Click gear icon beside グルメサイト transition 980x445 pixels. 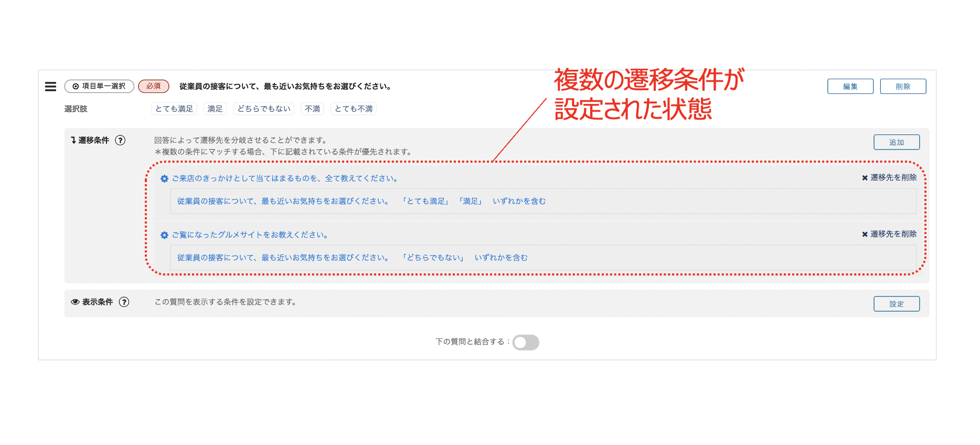click(164, 235)
